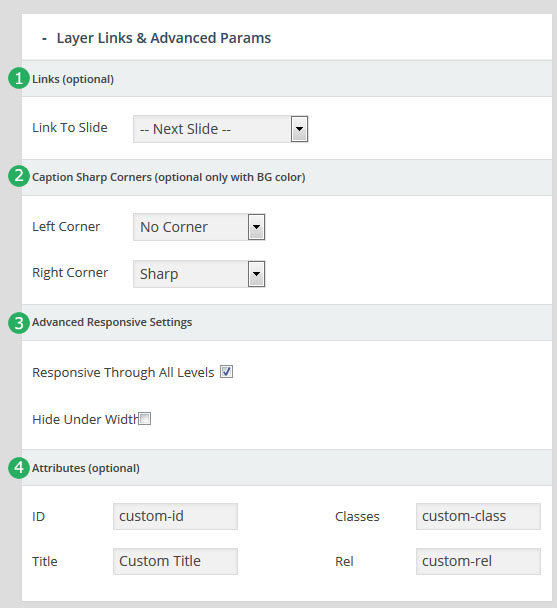This screenshot has height=608, width=557.
Task: Click the green number 2 badge
Action: click(x=19, y=176)
